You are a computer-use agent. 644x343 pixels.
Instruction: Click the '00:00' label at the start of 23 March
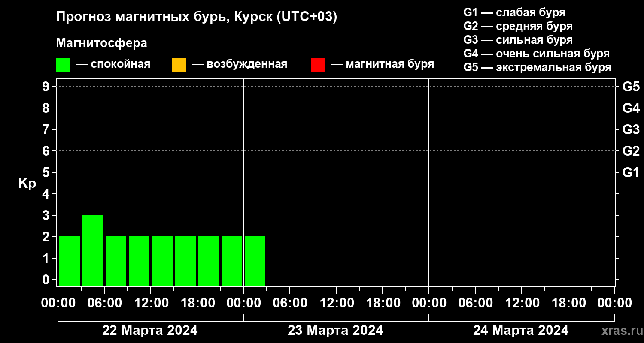coord(243,303)
